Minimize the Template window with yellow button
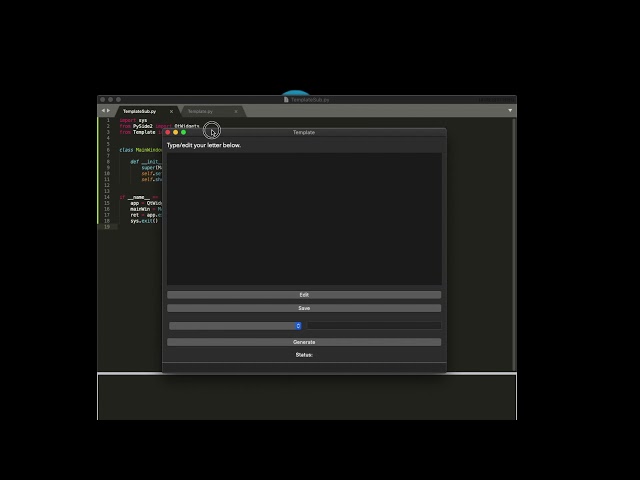Viewport: 640px width, 480px height. pyautogui.click(x=176, y=132)
